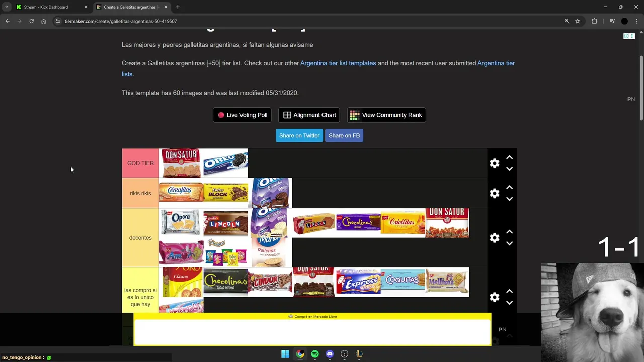
Task: Open settings gear for rikis rikis row
Action: point(495,193)
